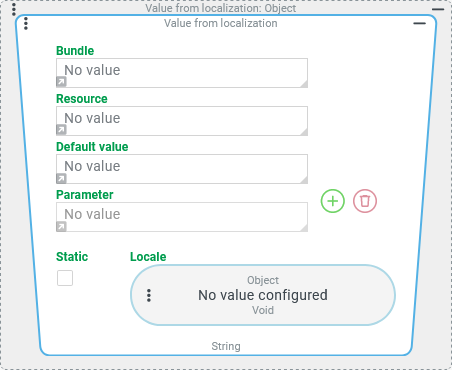This screenshot has height=370, width=452.
Task: Collapse the outer Value from localization: Object block
Action: point(438,9)
